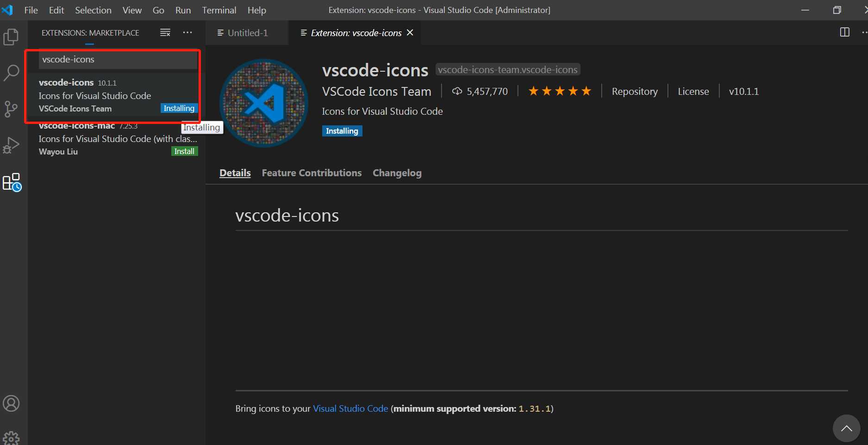
Task: Click the VSCode Icons Team publisher link
Action: [377, 91]
